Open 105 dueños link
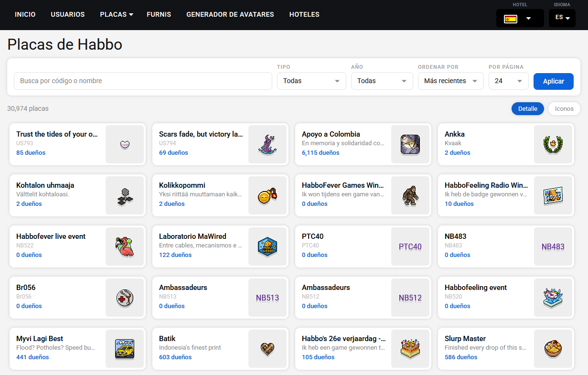588x375 pixels. [x=318, y=357]
